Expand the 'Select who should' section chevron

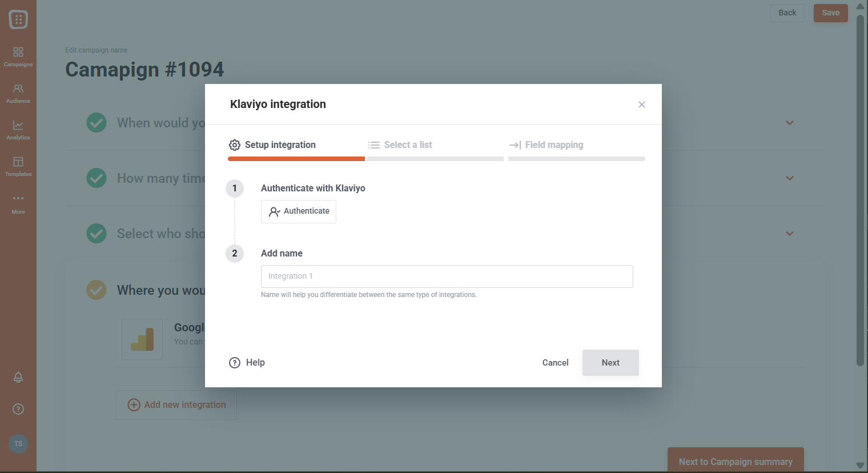coord(790,234)
